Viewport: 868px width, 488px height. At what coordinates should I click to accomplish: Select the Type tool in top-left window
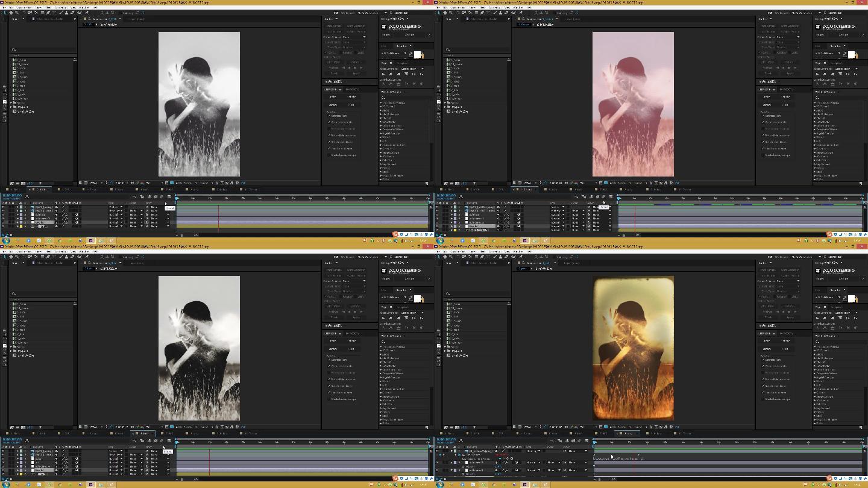pyautogui.click(x=54, y=13)
